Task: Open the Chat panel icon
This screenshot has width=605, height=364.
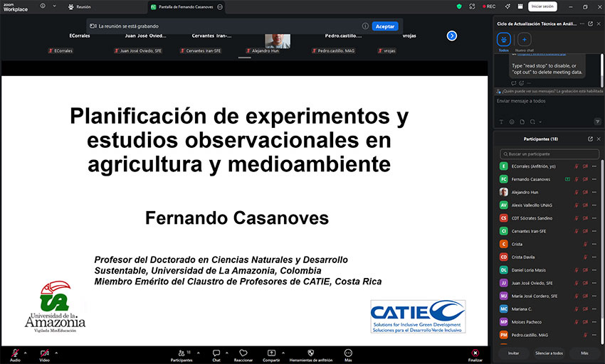Action: (216, 353)
